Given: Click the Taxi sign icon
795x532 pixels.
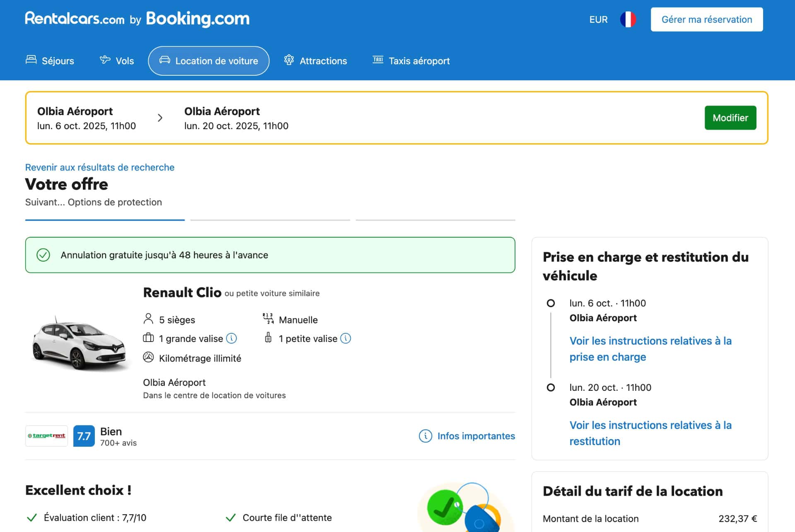Looking at the screenshot, I should pyautogui.click(x=378, y=60).
